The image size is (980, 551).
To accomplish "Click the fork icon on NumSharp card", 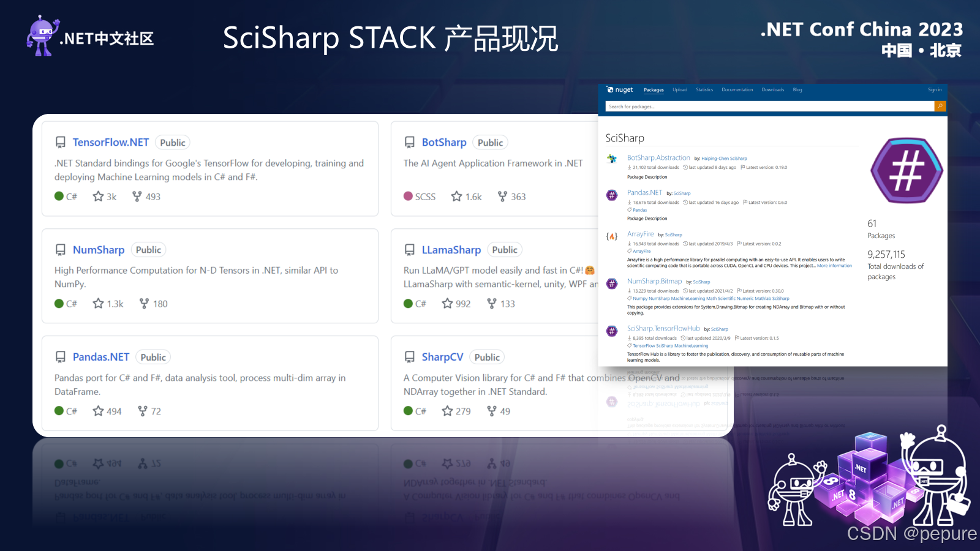I will pyautogui.click(x=144, y=303).
